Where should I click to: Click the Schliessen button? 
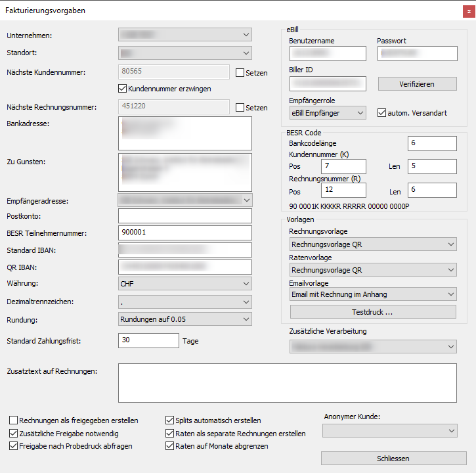coord(393,458)
